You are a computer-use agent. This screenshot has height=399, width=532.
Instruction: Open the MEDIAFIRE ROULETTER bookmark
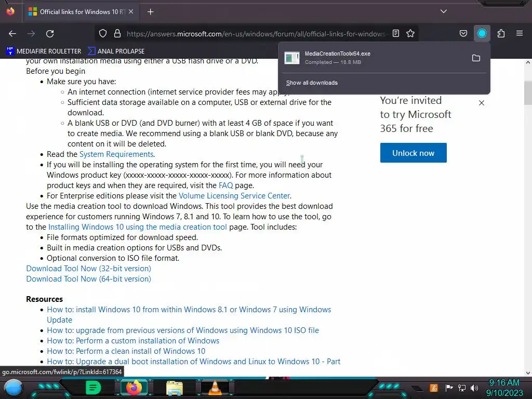coord(44,51)
